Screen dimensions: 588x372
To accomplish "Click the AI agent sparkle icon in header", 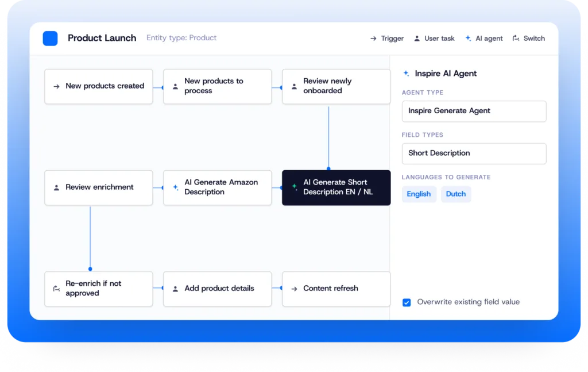I will click(x=468, y=39).
